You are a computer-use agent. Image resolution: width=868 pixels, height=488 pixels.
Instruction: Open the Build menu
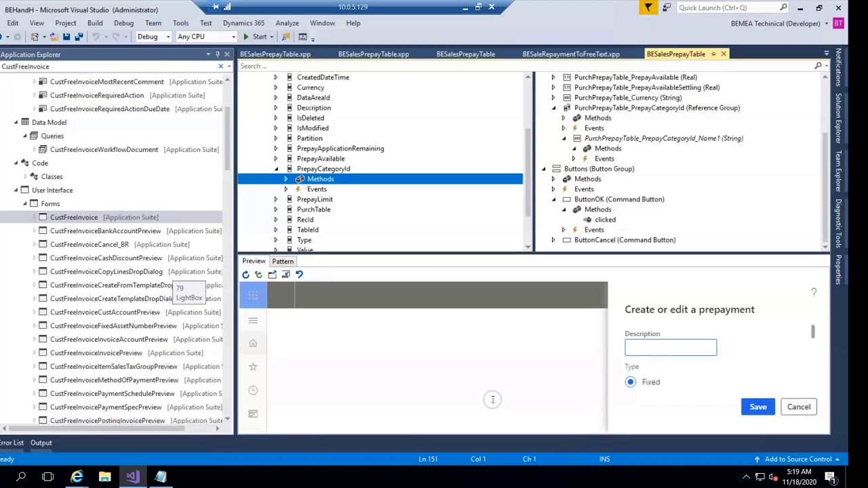(95, 23)
